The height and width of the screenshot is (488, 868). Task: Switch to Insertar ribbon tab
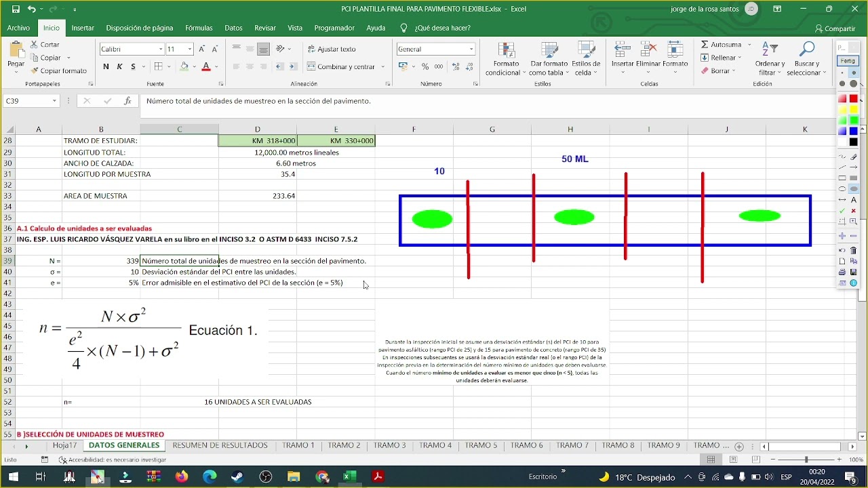(x=83, y=28)
